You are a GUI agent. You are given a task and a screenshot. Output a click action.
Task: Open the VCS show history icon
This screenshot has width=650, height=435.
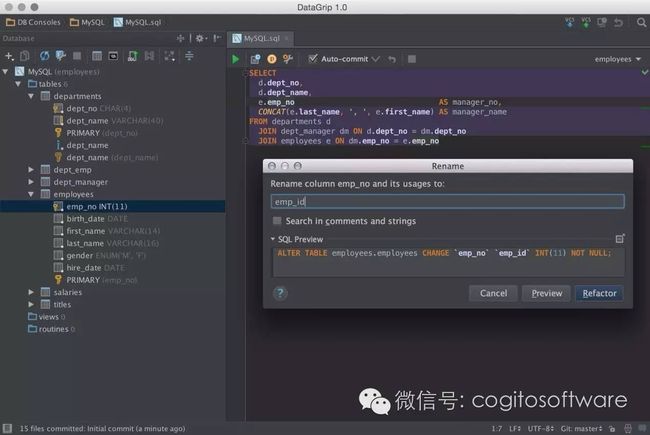(602, 22)
